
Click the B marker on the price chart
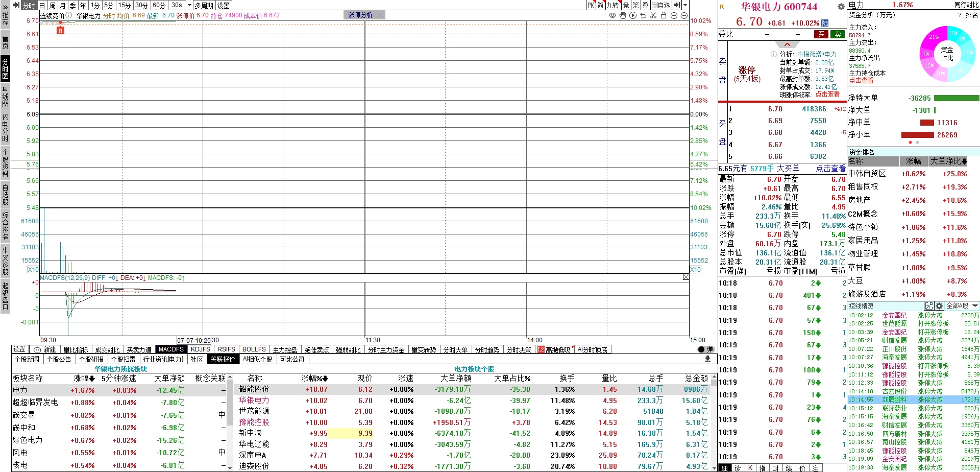(60, 31)
